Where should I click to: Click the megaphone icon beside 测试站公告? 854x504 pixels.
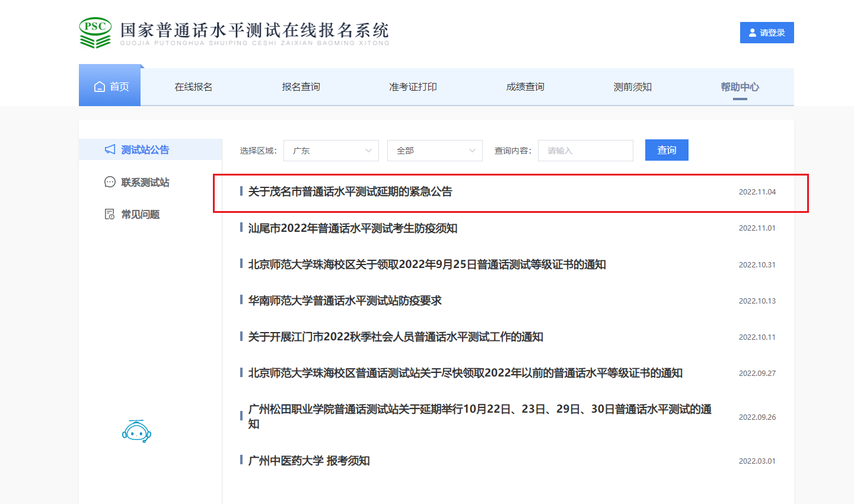click(x=110, y=149)
